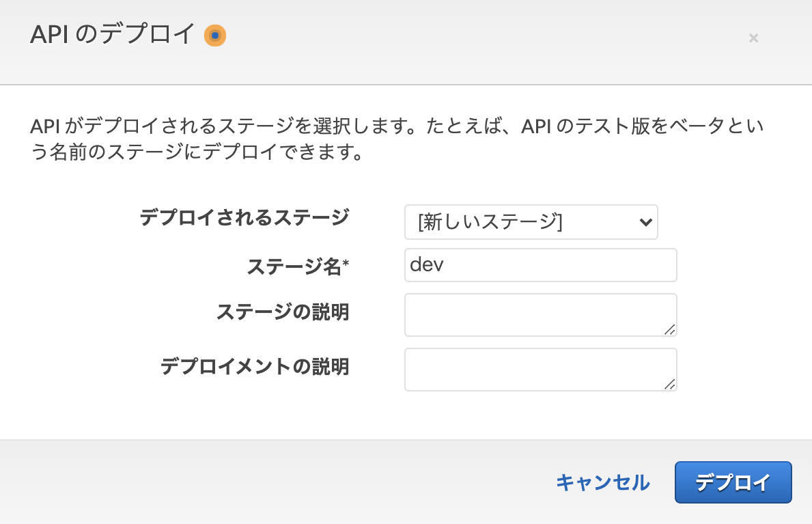Click the chevron on the stage selector
This screenshot has height=524, width=812.
tap(645, 222)
